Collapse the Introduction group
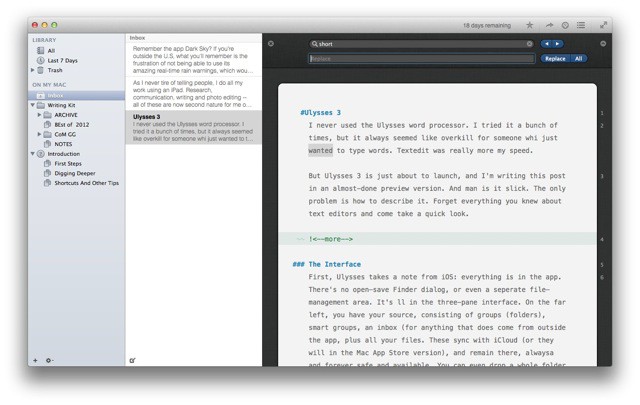 (x=32, y=154)
